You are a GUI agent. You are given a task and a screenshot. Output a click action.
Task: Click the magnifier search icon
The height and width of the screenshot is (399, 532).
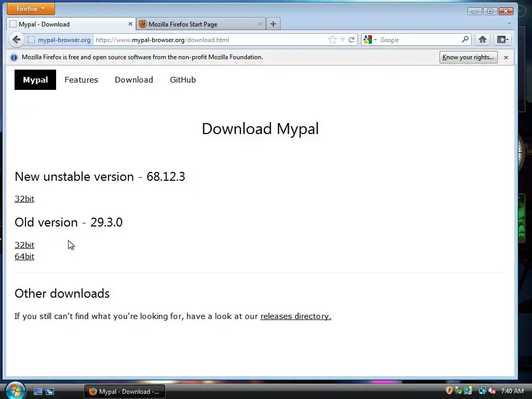(465, 39)
